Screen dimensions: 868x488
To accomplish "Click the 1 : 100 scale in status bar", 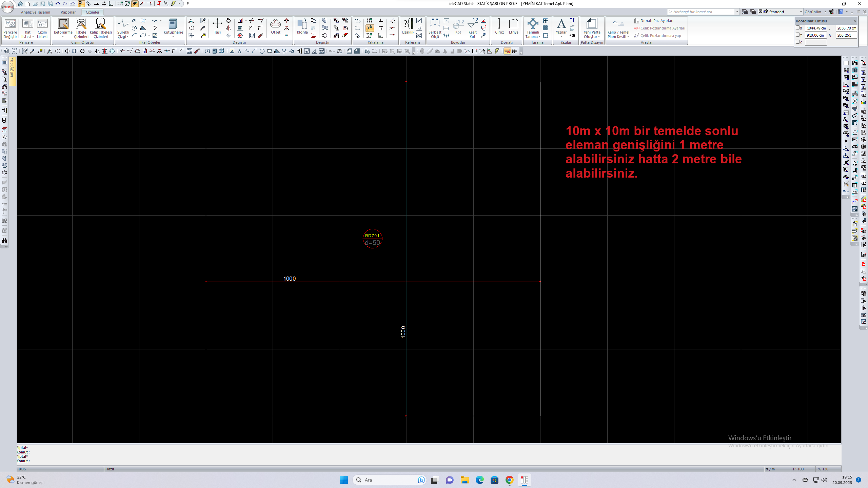I will click(798, 469).
